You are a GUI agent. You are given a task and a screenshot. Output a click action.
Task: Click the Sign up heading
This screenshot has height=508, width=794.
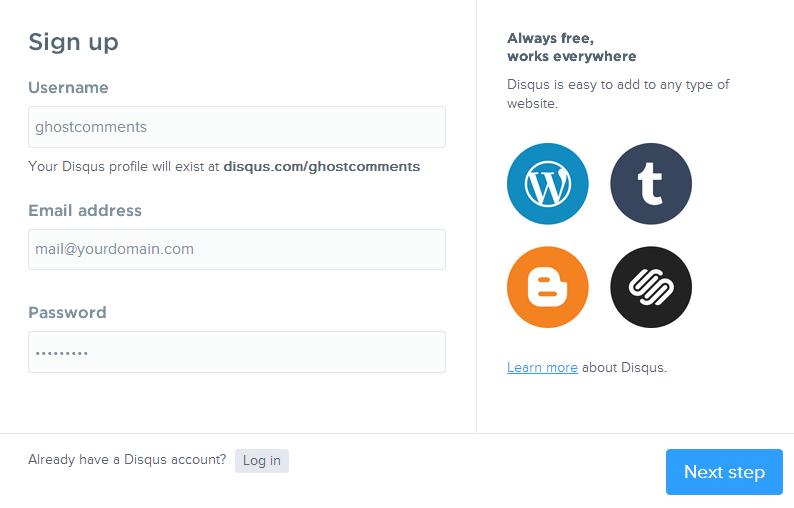click(73, 41)
